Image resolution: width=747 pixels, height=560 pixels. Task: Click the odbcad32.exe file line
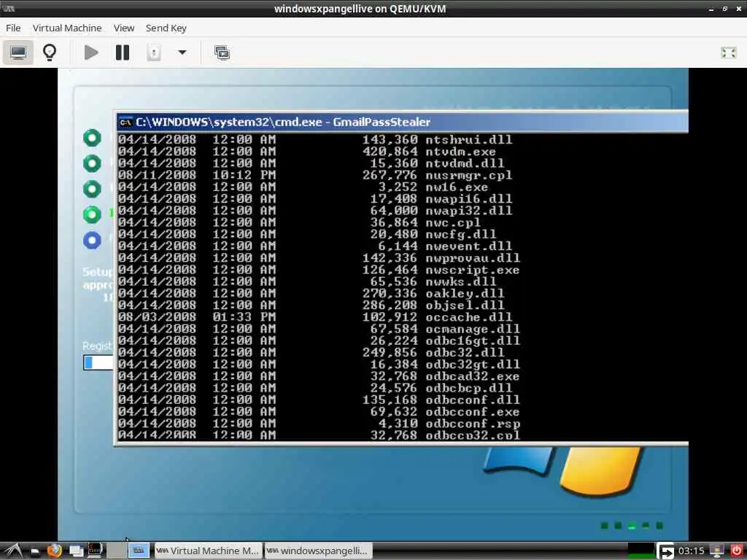pyautogui.click(x=320, y=376)
